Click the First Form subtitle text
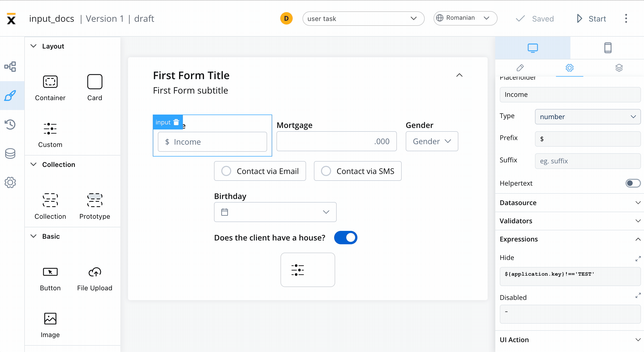The width and height of the screenshot is (644, 352). tap(190, 90)
